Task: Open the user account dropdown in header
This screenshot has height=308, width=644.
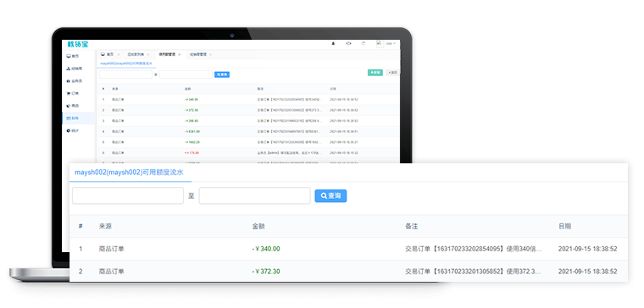Action: 386,43
